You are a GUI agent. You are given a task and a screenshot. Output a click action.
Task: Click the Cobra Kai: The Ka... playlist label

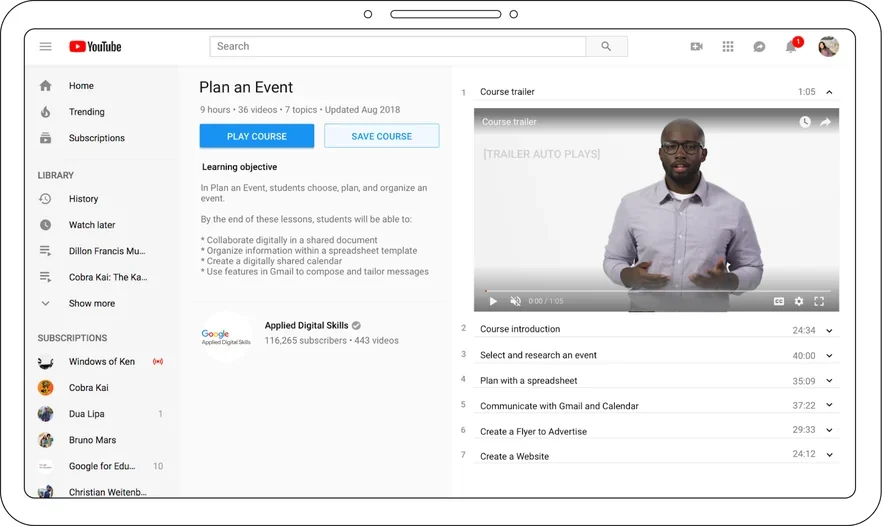pyautogui.click(x=108, y=277)
